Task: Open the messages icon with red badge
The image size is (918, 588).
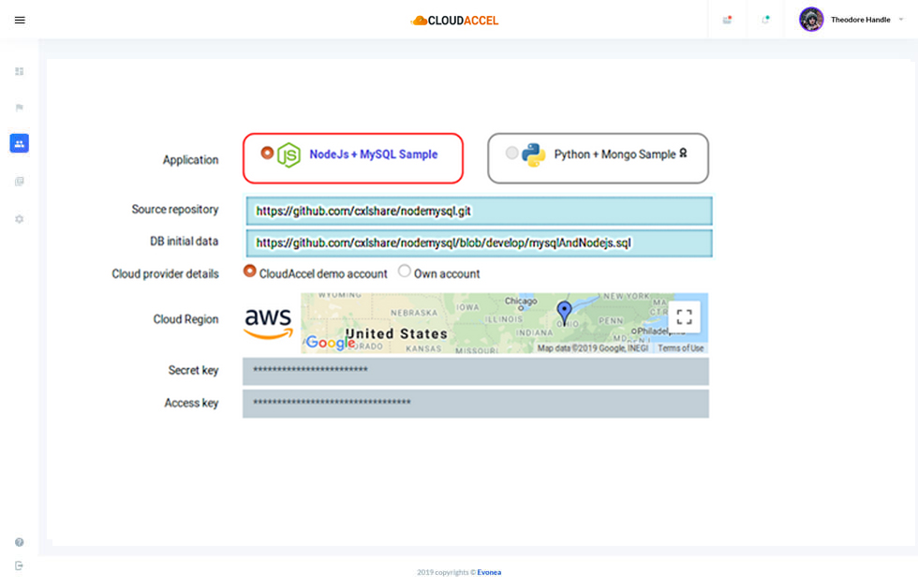Action: [x=727, y=20]
